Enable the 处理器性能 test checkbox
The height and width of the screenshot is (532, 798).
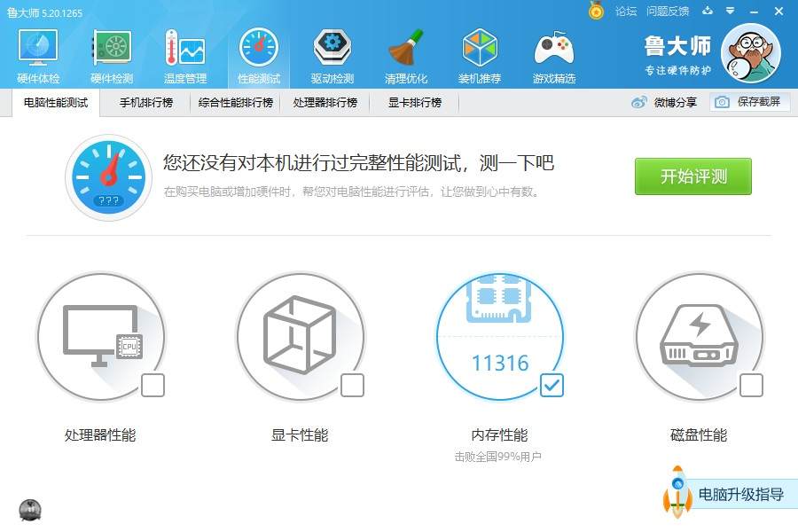153,386
